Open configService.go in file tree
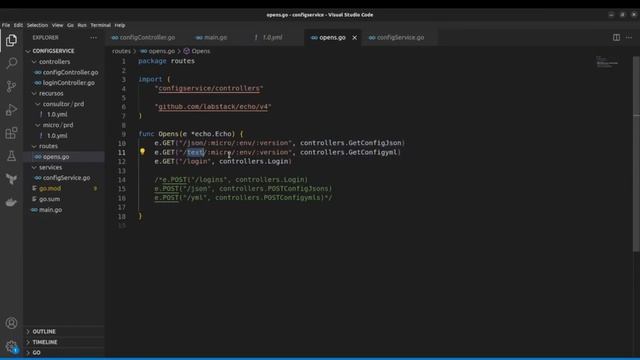640x360 pixels. 66,178
